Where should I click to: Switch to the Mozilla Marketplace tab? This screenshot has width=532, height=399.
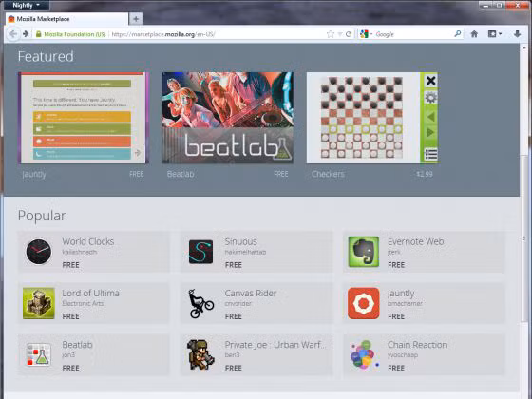click(67, 19)
